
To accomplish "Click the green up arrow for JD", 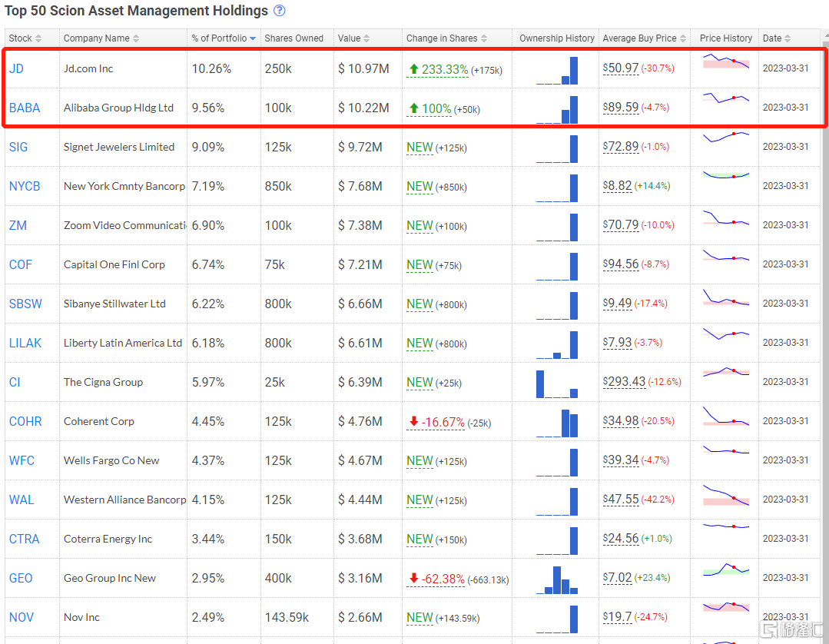I will point(413,69).
